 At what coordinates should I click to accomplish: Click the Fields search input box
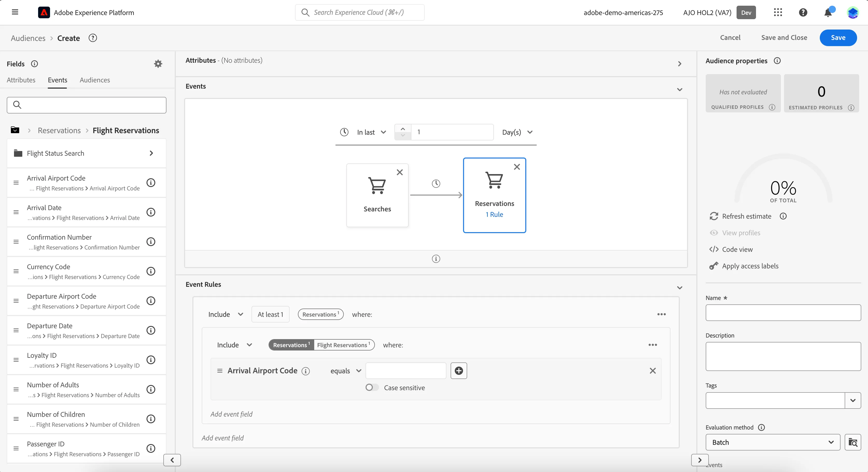coord(86,105)
